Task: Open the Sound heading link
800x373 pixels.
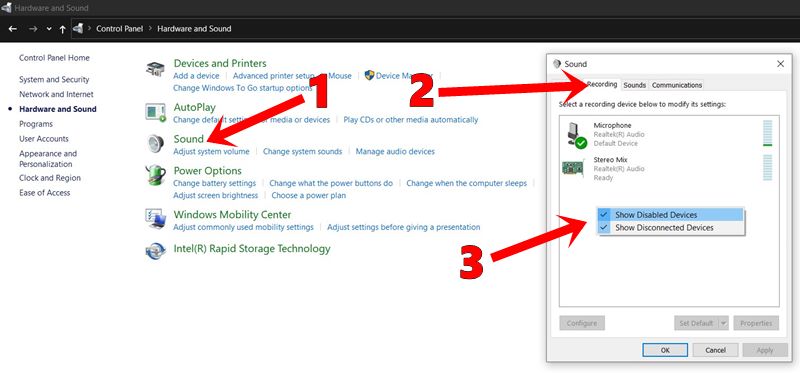Action: pyautogui.click(x=188, y=139)
